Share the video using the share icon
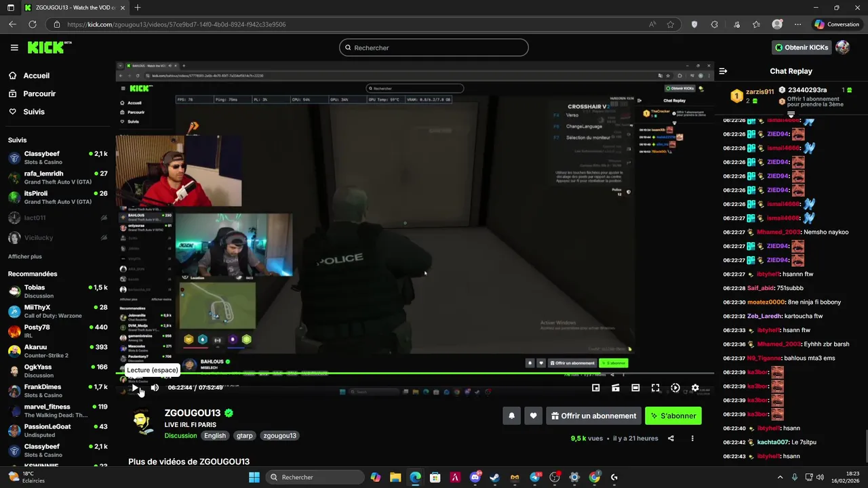Screen dimensions: 868x488 671,439
